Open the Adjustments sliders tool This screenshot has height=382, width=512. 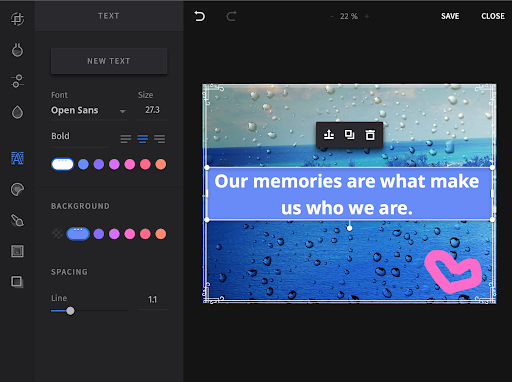(x=17, y=81)
